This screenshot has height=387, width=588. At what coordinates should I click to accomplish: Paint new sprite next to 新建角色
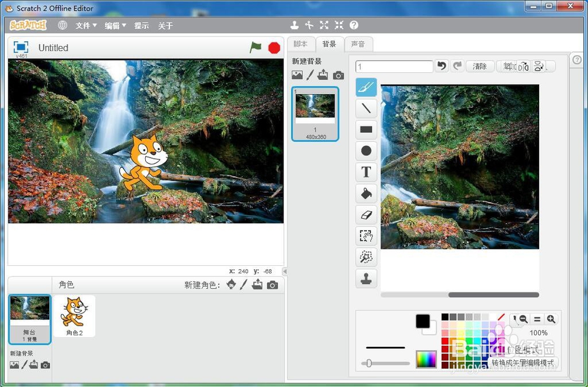pyautogui.click(x=243, y=285)
